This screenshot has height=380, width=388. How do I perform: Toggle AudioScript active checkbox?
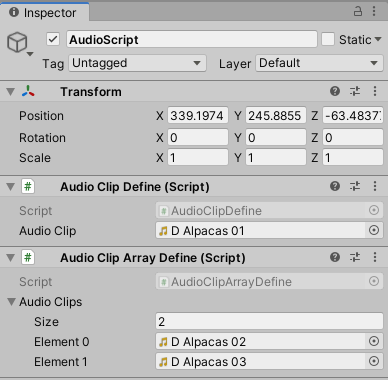53,39
